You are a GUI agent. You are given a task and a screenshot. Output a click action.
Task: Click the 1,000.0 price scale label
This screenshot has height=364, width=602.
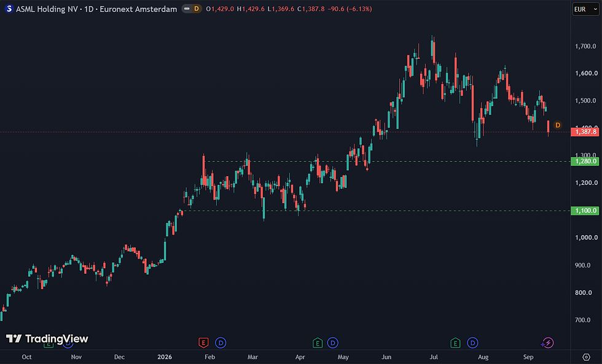click(586, 238)
